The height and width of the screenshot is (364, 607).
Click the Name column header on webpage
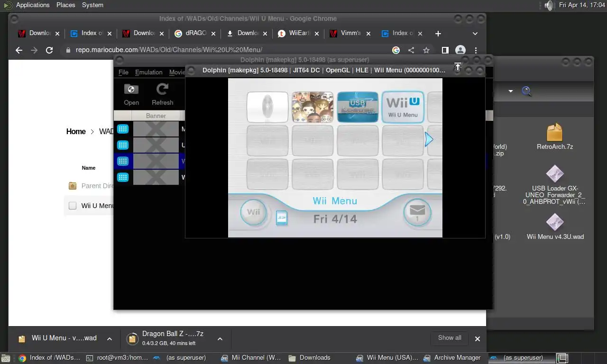pyautogui.click(x=88, y=168)
